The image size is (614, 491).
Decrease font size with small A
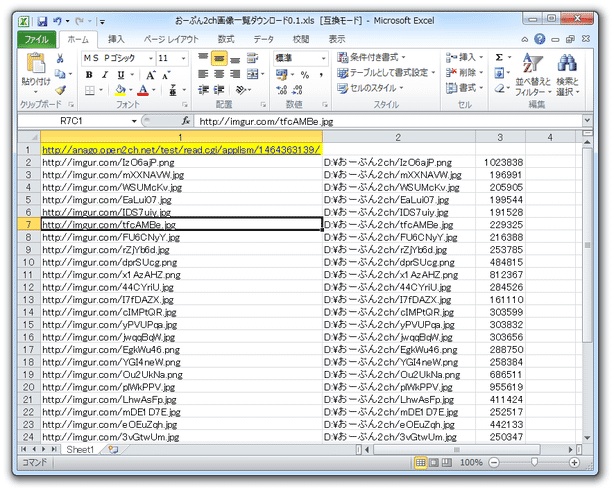(166, 75)
